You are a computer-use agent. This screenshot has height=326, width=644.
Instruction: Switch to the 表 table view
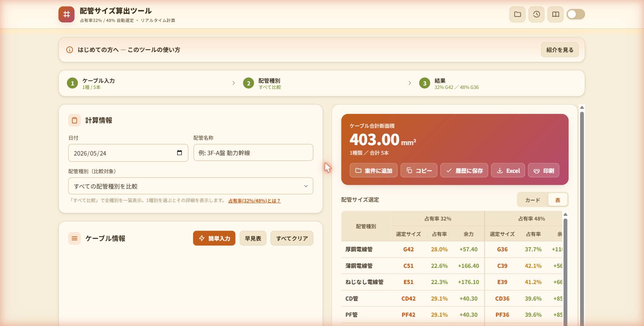(x=557, y=200)
